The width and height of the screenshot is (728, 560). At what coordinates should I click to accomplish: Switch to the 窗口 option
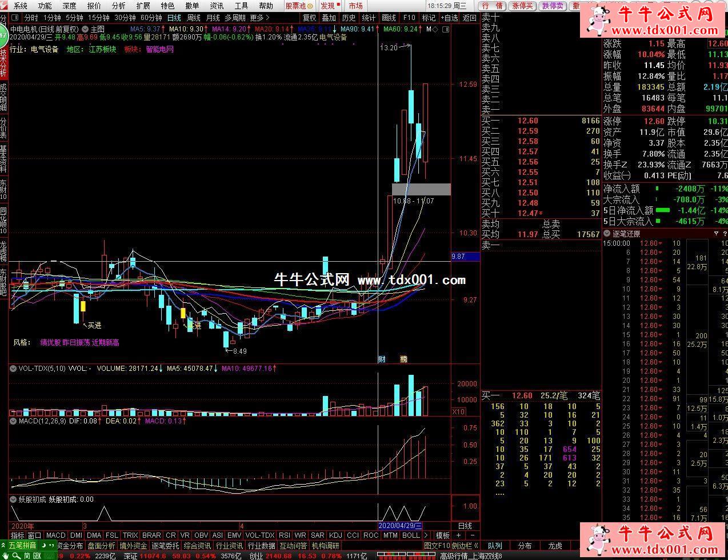[x=34, y=535]
